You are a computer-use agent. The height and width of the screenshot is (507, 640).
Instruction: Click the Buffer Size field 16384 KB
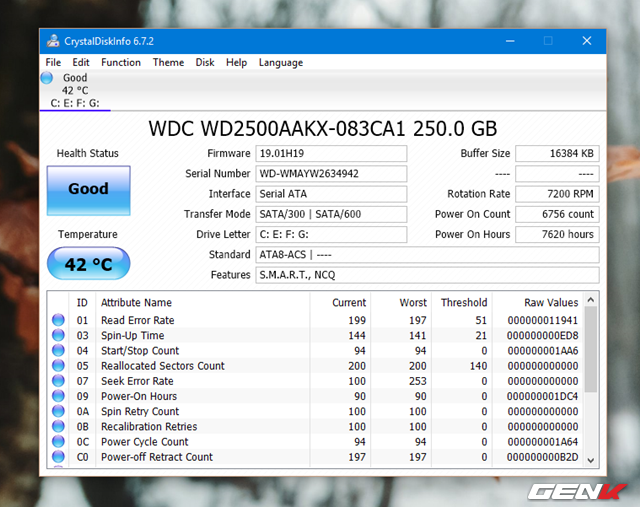(x=557, y=153)
